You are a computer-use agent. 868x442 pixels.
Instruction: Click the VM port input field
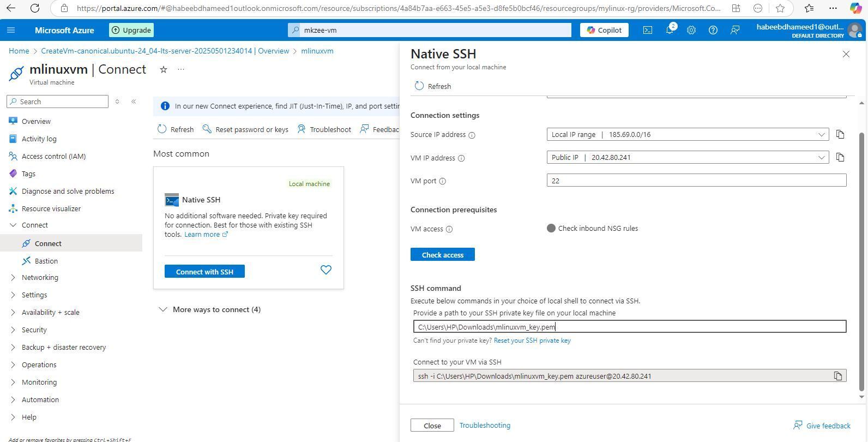(x=696, y=181)
